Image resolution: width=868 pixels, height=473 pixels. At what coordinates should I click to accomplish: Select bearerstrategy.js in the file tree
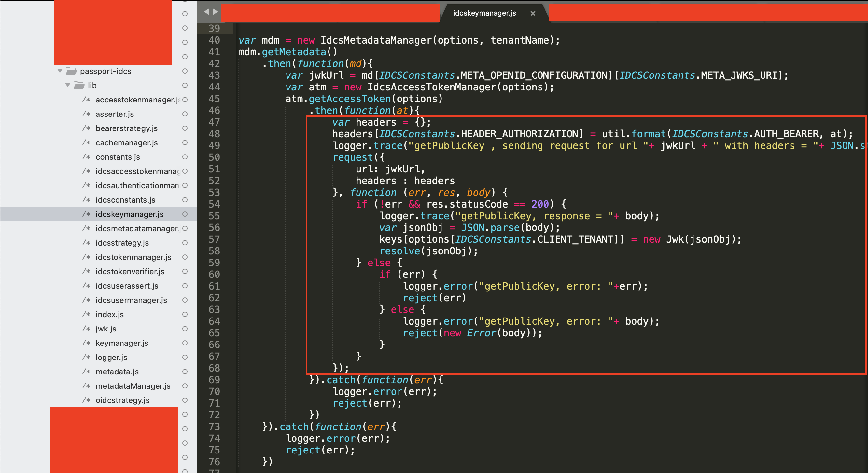click(126, 128)
